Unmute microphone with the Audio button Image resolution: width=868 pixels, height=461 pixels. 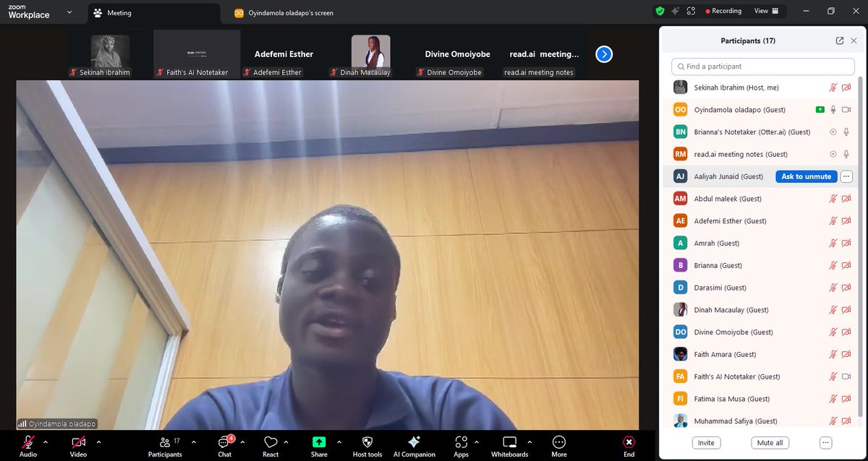coord(28,445)
